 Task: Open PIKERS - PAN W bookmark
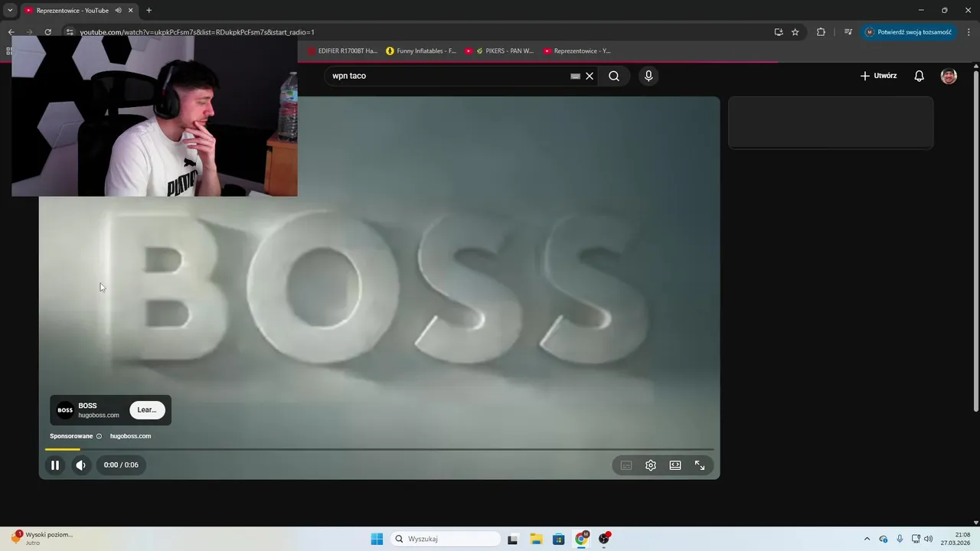(x=500, y=51)
